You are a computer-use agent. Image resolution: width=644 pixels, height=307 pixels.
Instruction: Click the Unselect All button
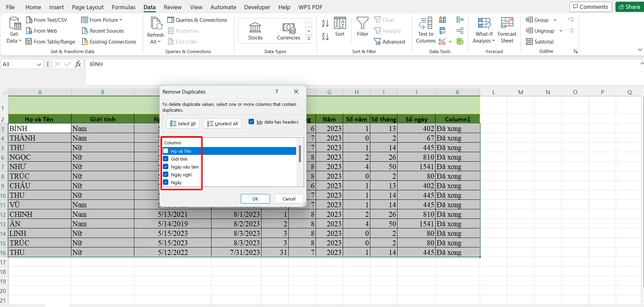tap(223, 124)
